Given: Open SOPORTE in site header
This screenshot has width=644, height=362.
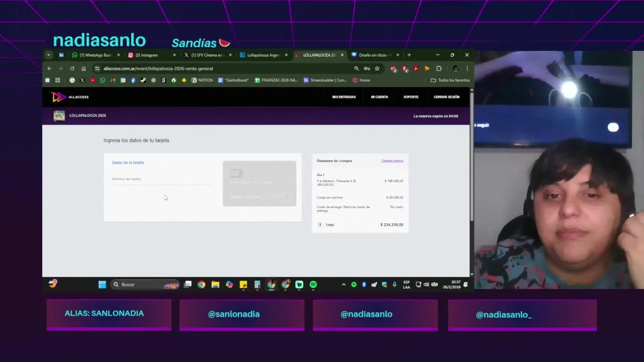Looking at the screenshot, I should [411, 97].
